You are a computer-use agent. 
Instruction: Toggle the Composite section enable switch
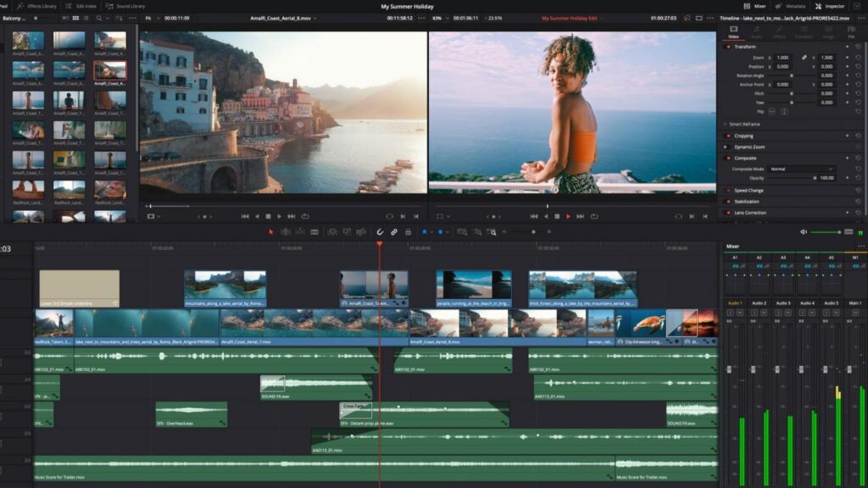pos(728,158)
